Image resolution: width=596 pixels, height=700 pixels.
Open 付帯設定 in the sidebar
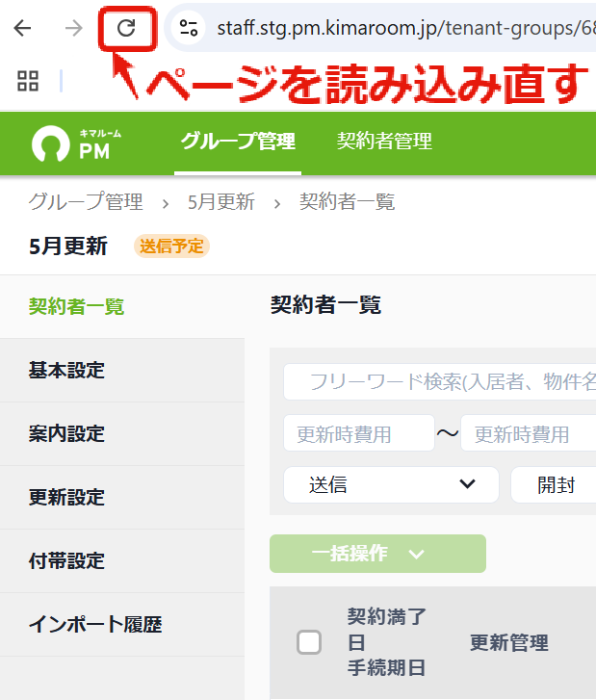(x=122, y=560)
